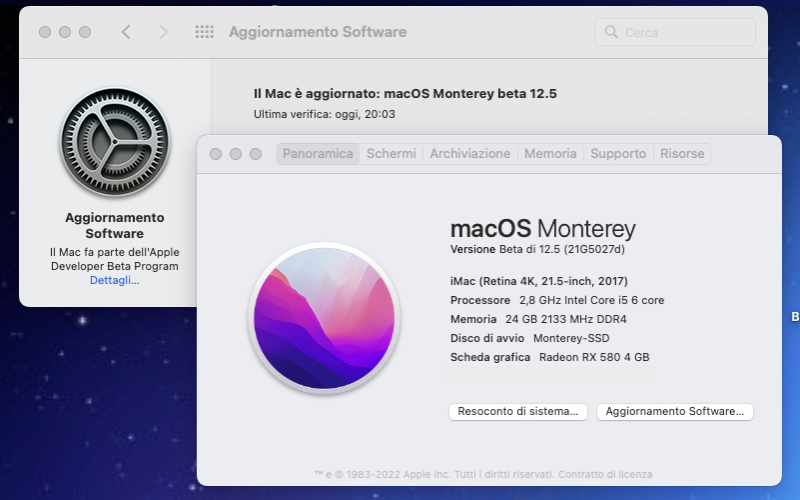Minimize the About This Mac window
Viewport: 800px width, 500px height.
tap(236, 154)
